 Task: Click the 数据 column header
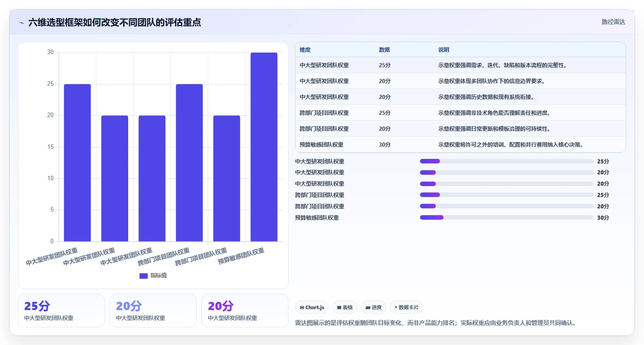[x=384, y=50]
